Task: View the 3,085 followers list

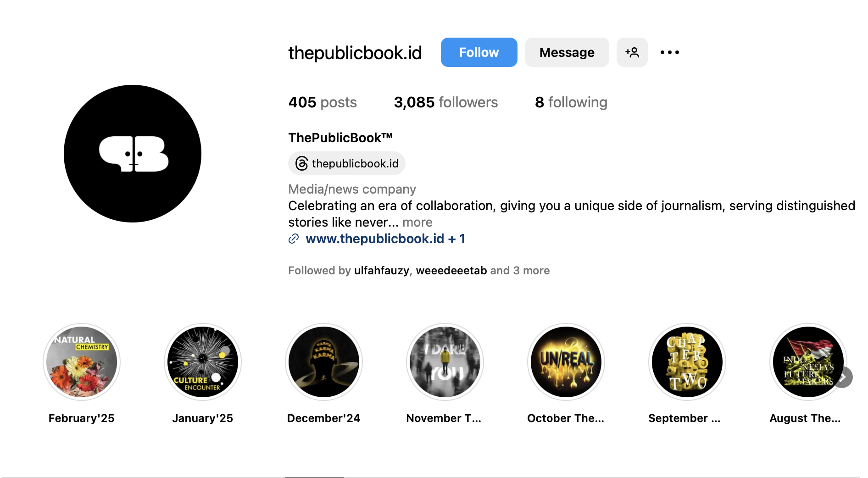Action: click(x=445, y=102)
